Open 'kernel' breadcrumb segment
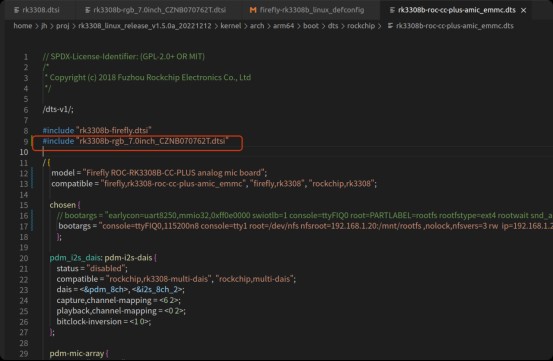This screenshot has width=553, height=361. [x=231, y=26]
